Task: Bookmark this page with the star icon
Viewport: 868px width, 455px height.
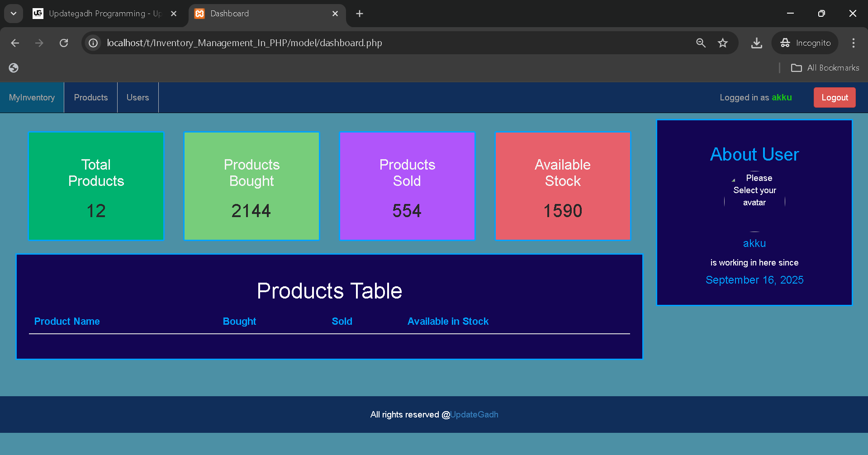Action: (722, 43)
